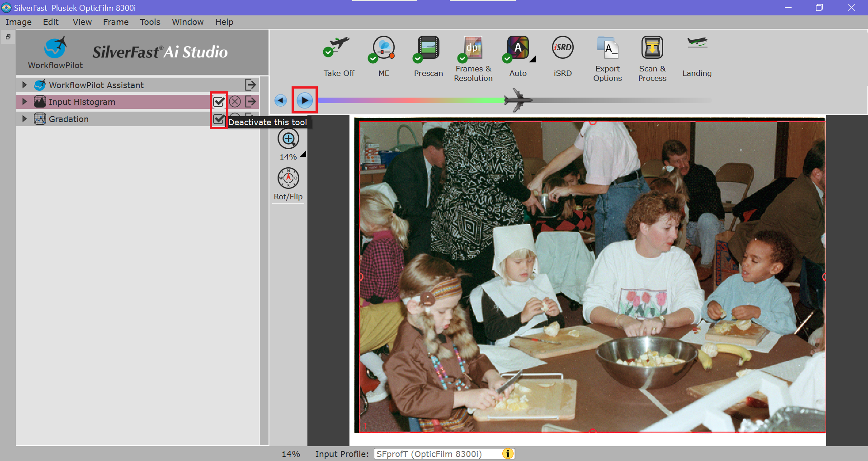Go to next WorkflowPilot step
The height and width of the screenshot is (461, 868).
tap(305, 100)
